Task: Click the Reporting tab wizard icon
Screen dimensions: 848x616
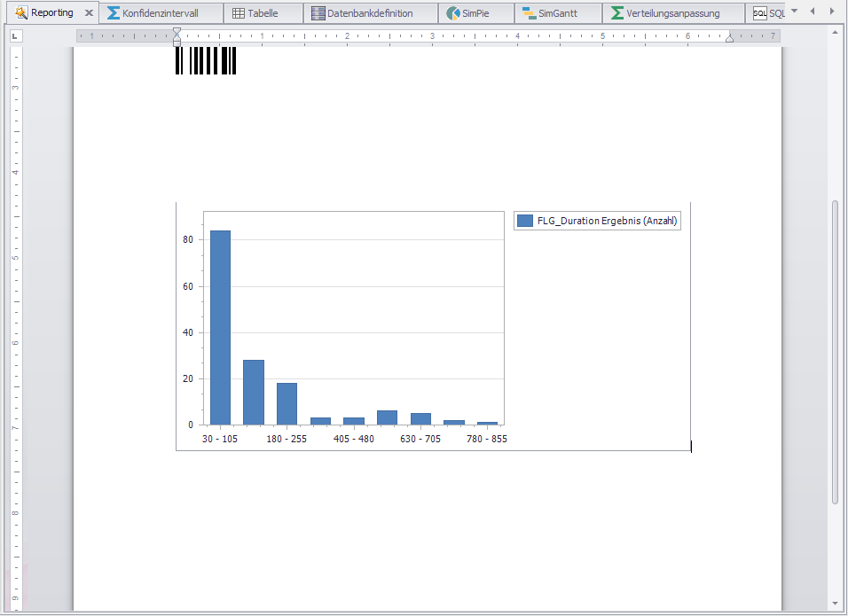Action: coord(21,12)
